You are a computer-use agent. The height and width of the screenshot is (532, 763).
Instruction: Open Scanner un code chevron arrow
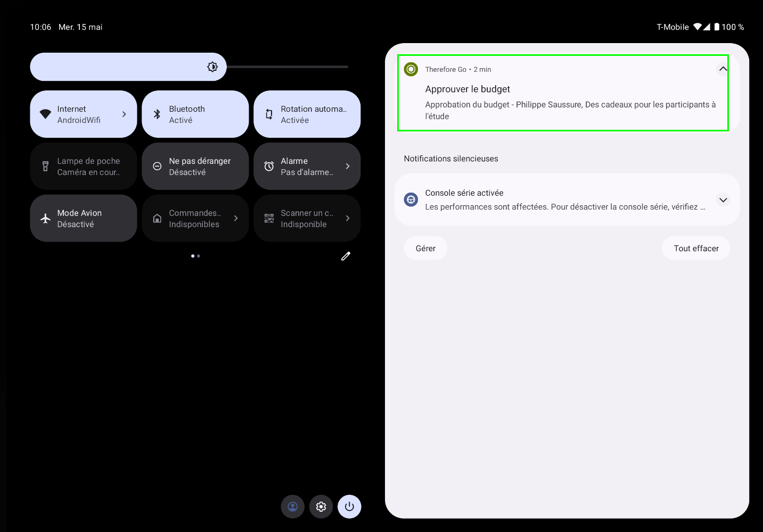click(x=348, y=219)
